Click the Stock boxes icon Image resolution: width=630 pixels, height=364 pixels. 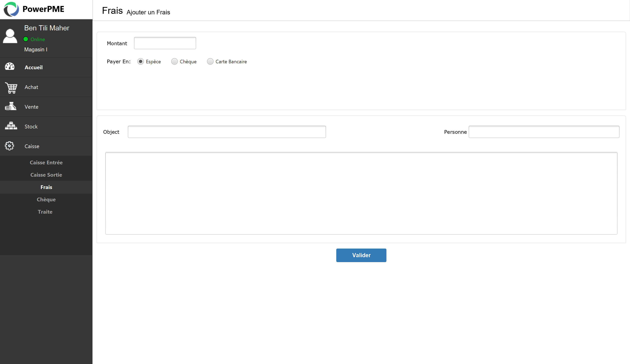[x=11, y=126]
